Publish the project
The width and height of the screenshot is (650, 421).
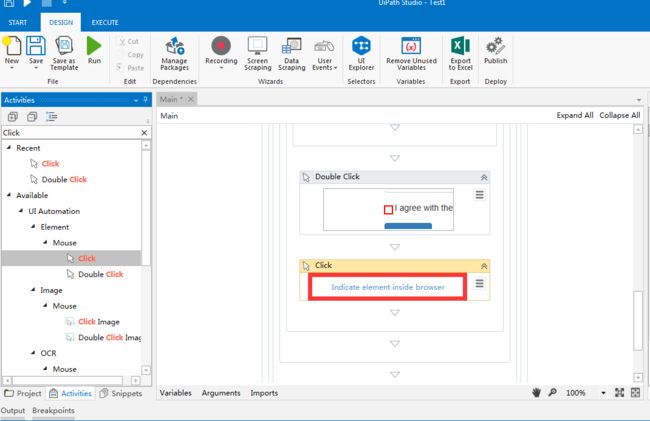pos(495,50)
